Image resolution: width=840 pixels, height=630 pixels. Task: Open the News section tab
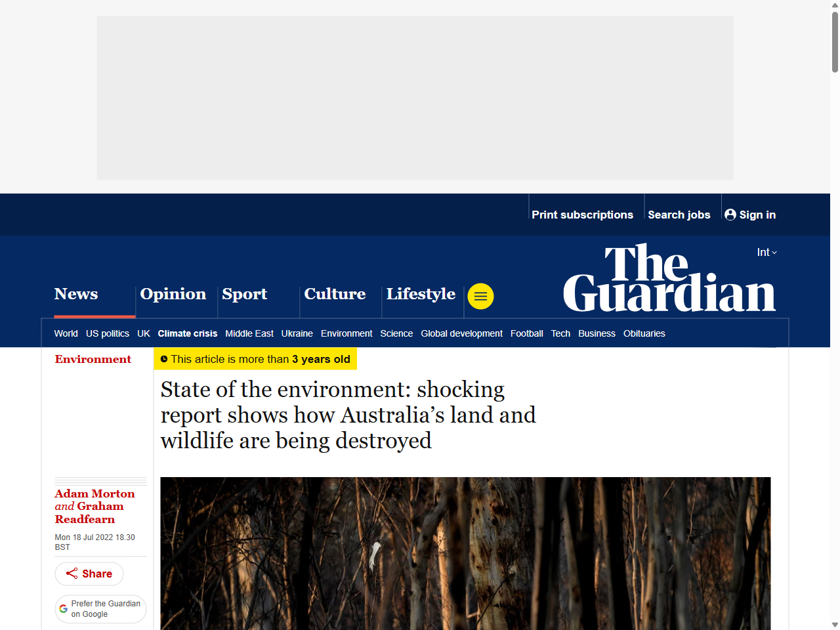76,294
